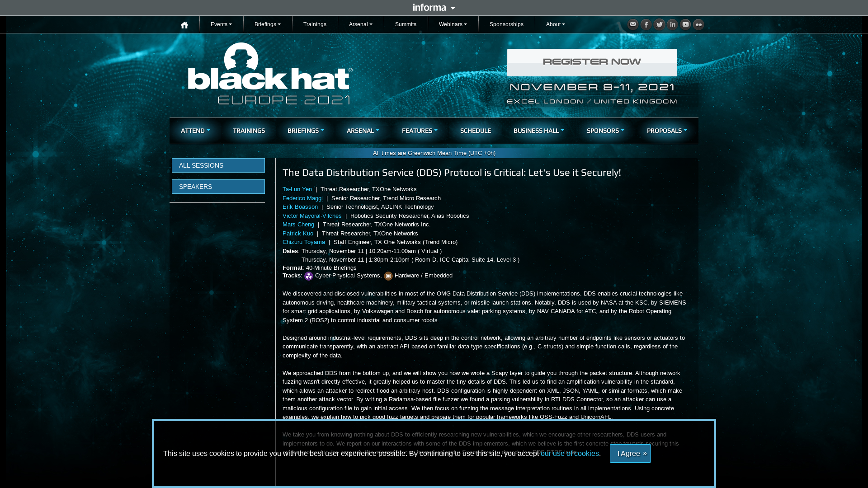
Task: Open speaker Chizuru Toyama's profile
Action: point(304,242)
